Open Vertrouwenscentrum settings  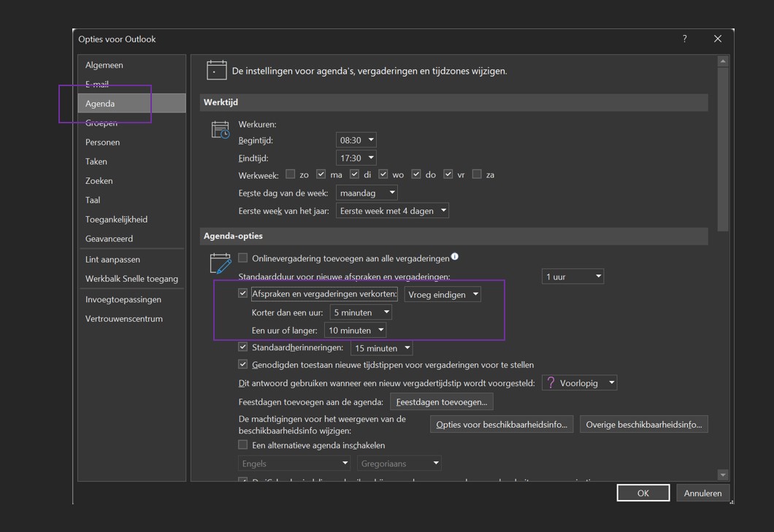(131, 318)
